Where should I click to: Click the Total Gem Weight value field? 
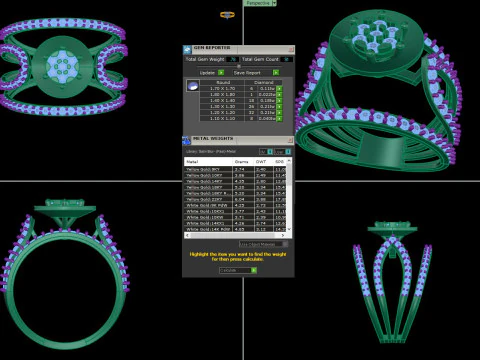(232, 59)
